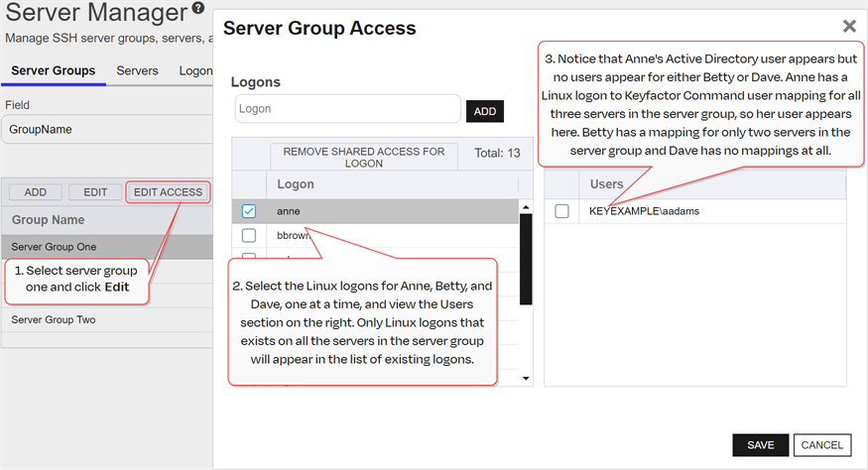
Task: Click CANCEL in the dialog
Action: [821, 445]
